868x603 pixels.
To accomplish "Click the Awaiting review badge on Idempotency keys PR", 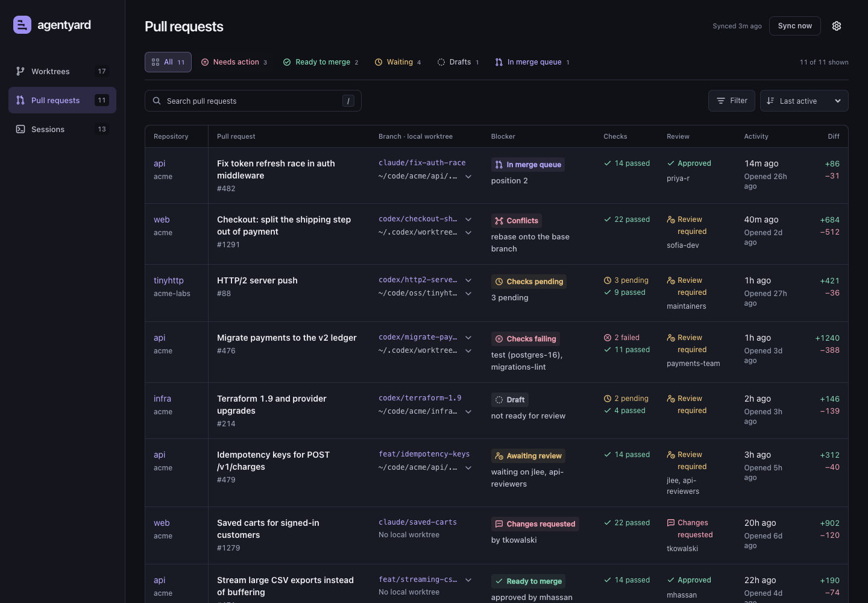I will point(528,456).
